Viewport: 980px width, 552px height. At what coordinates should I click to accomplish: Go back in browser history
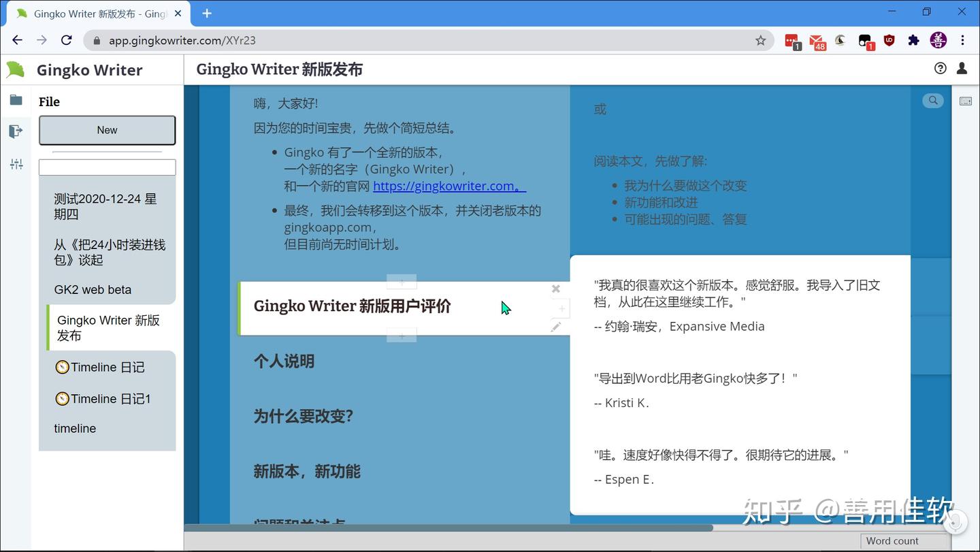pyautogui.click(x=18, y=40)
